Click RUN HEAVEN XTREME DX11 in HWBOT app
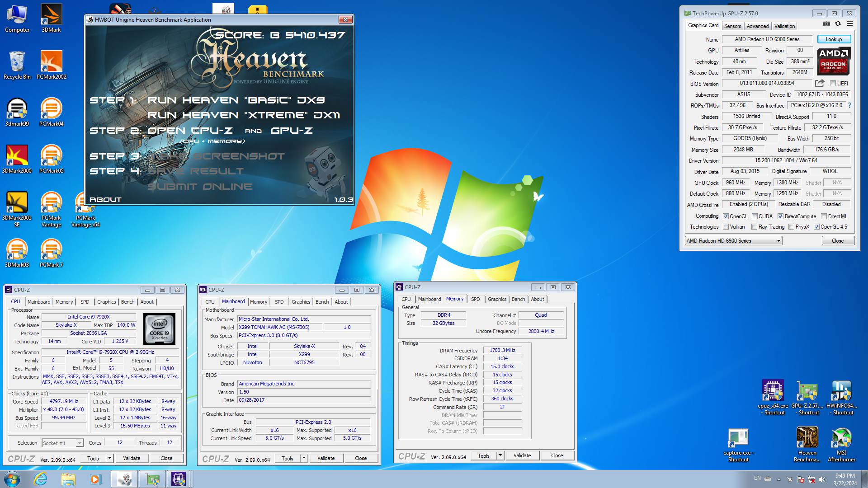 [244, 115]
